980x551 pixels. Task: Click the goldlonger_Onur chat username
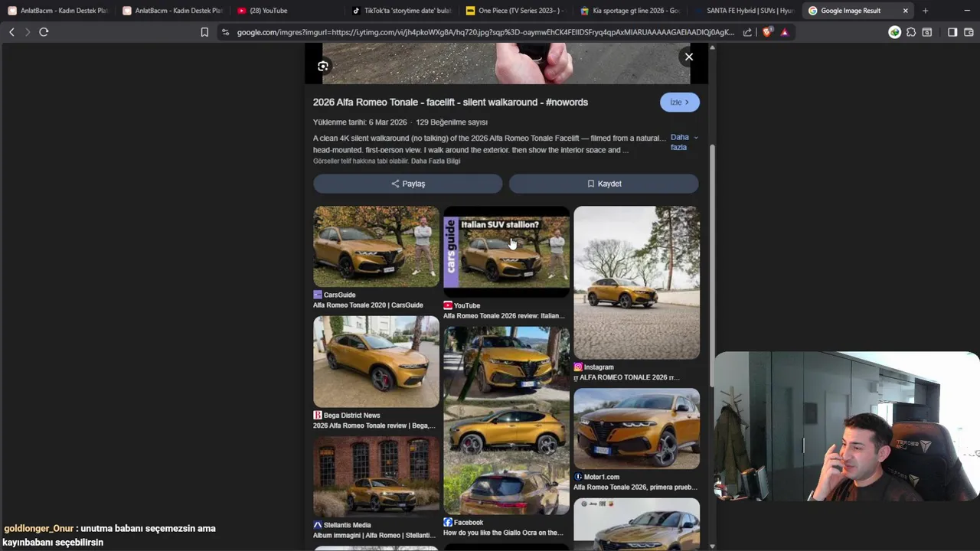click(38, 529)
